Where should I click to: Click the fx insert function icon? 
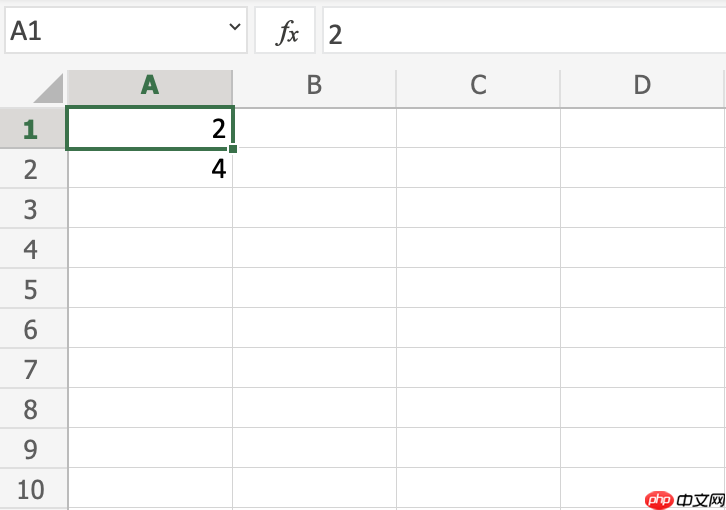[x=287, y=32]
